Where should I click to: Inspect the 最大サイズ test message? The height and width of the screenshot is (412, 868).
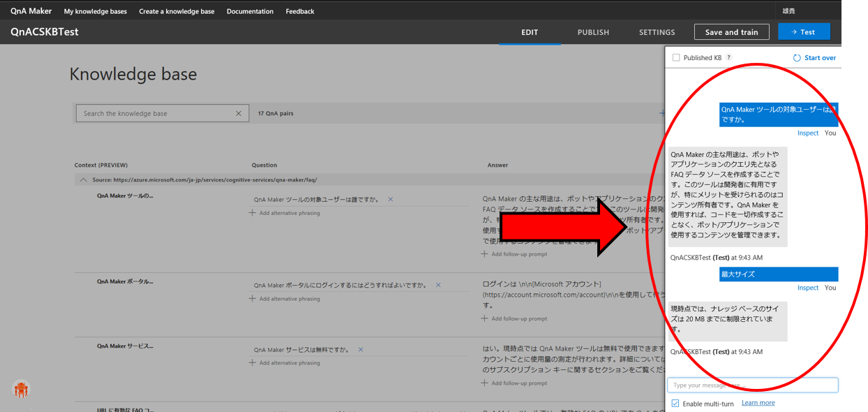pyautogui.click(x=808, y=288)
